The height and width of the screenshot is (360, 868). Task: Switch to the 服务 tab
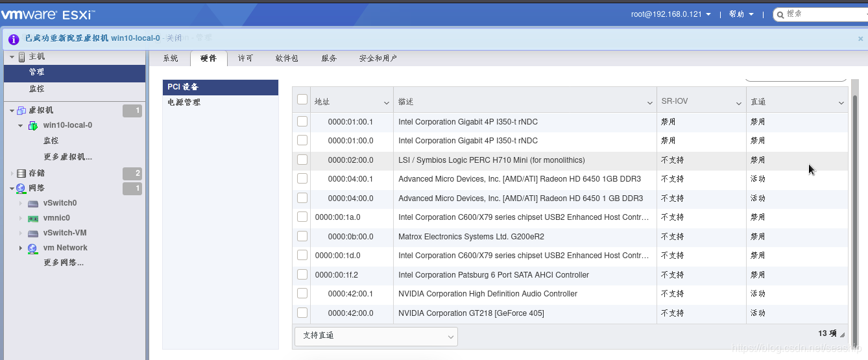[x=330, y=58]
